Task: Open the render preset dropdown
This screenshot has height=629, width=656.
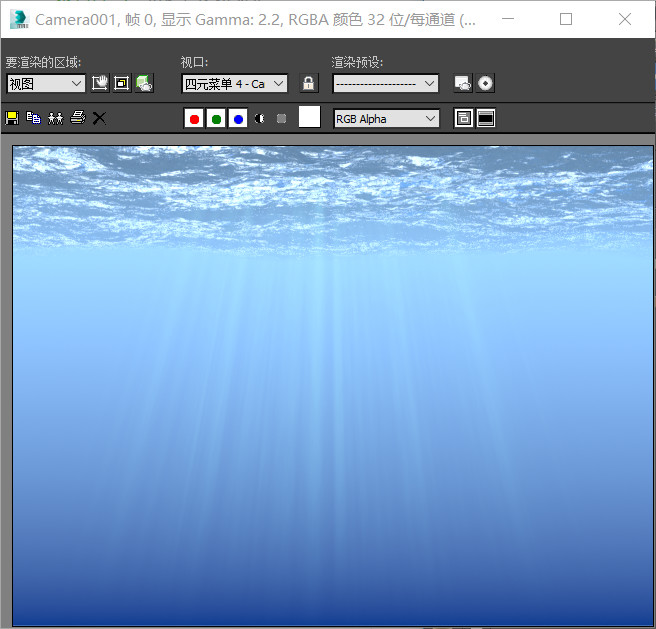Action: pyautogui.click(x=385, y=83)
